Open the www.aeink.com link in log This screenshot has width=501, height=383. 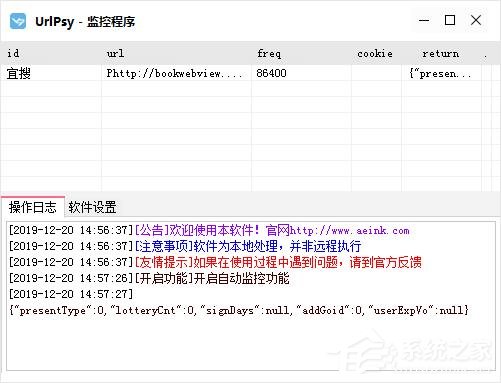coord(349,231)
